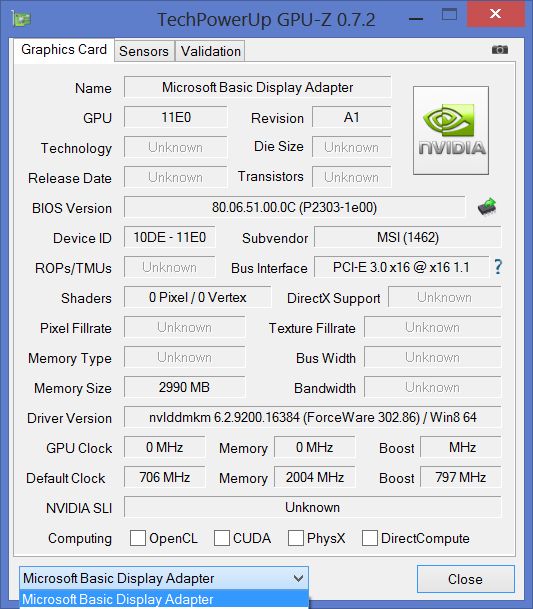Click the NVIDIA logo image
This screenshot has width=533, height=609.
tap(451, 130)
